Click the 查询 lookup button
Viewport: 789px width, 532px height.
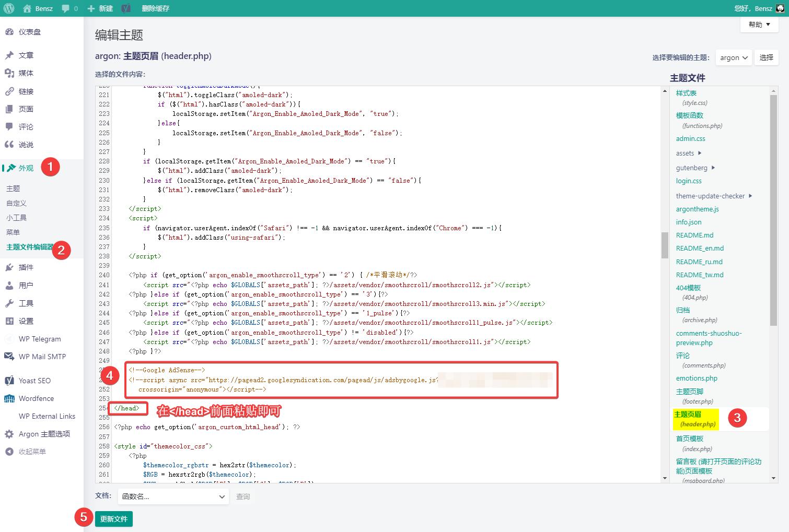tap(243, 496)
